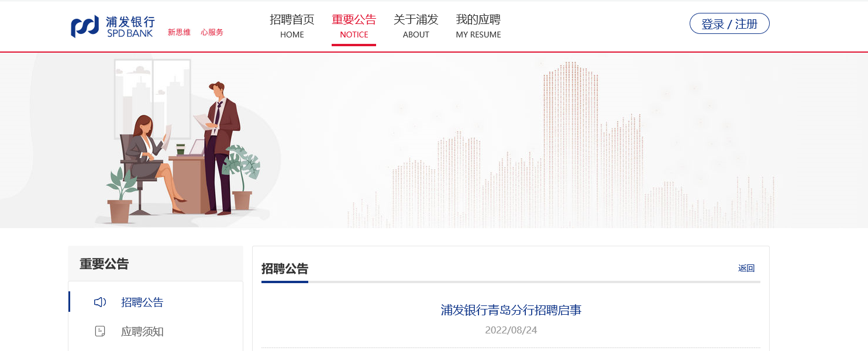The width and height of the screenshot is (868, 351).
Task: Click the 招聘公告 content panel heading
Action: [285, 269]
